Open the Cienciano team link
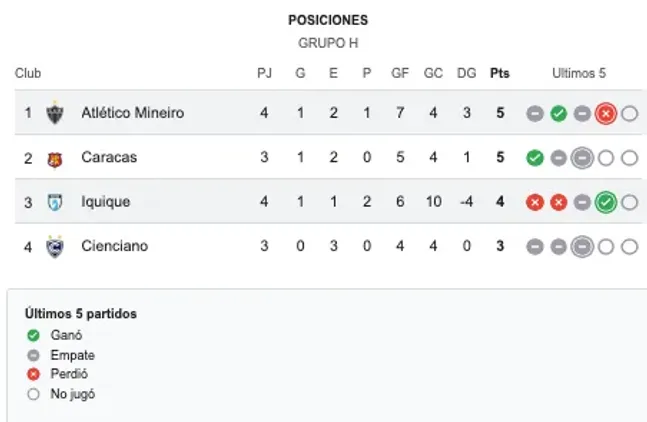647x422 pixels. (114, 246)
